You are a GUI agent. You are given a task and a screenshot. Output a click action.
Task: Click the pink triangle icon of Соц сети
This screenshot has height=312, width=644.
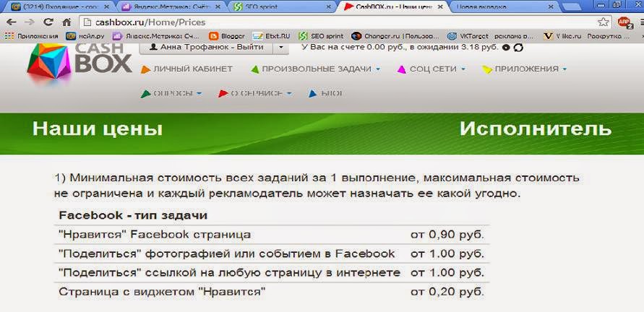402,69
